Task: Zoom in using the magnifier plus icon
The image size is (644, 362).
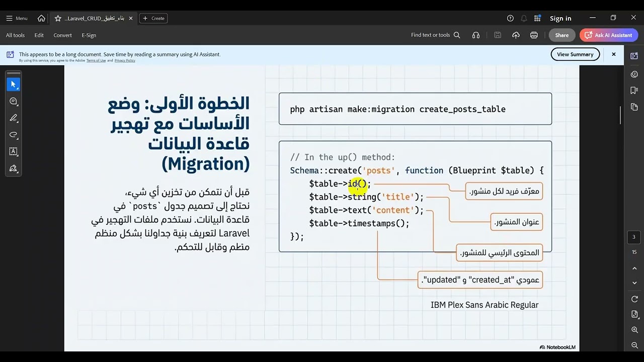Action: 634,330
